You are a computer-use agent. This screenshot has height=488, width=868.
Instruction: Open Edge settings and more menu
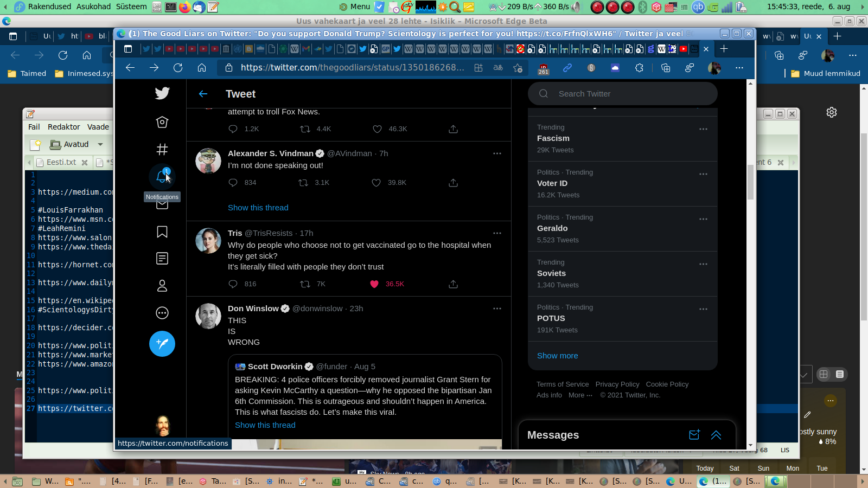click(739, 68)
